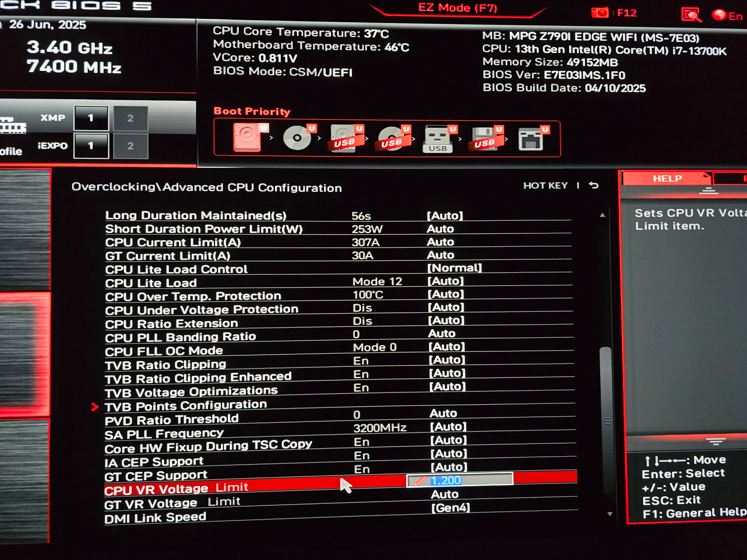
Task: Enable XMP profile 1
Action: 91,118
